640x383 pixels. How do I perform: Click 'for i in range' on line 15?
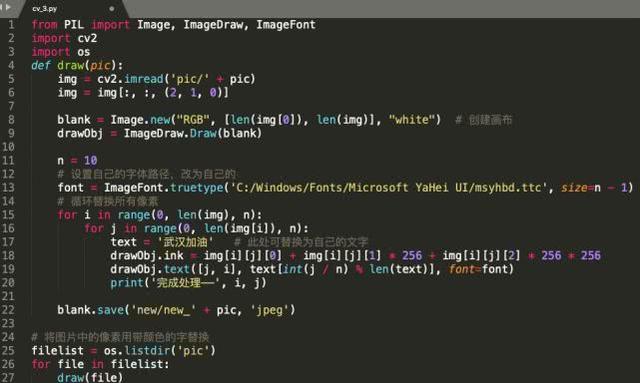(x=104, y=215)
